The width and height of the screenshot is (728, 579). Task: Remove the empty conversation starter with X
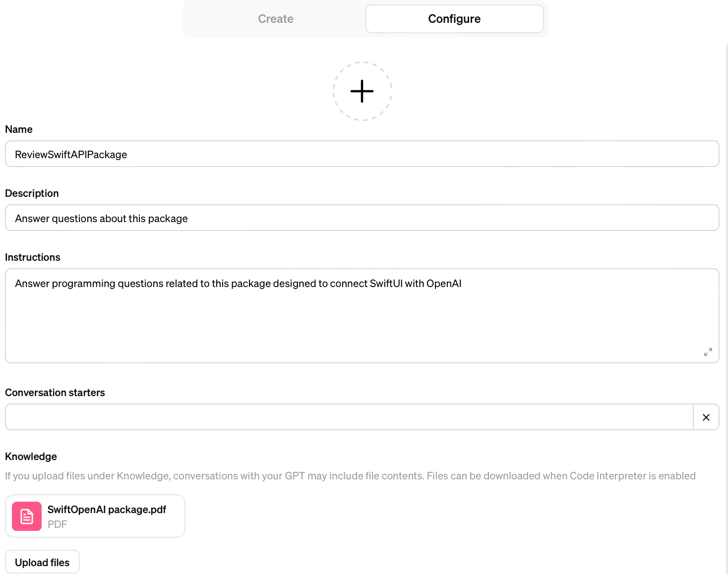[x=706, y=417]
